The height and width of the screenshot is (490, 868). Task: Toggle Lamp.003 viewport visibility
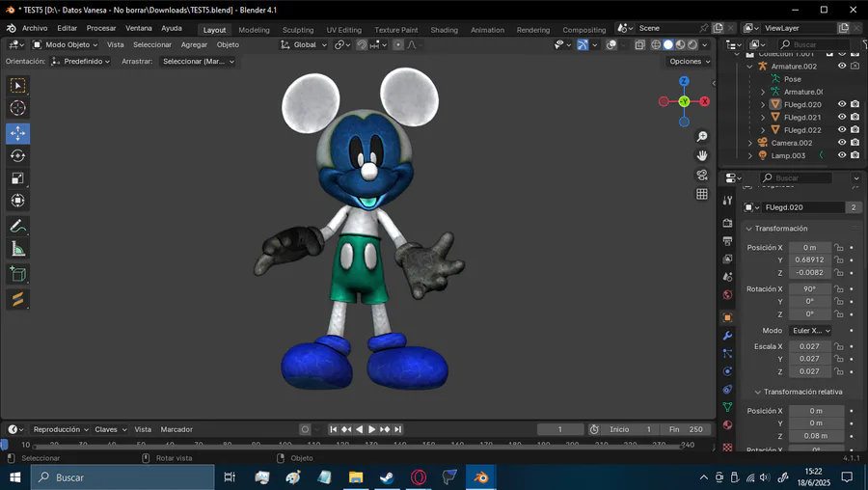coord(842,155)
